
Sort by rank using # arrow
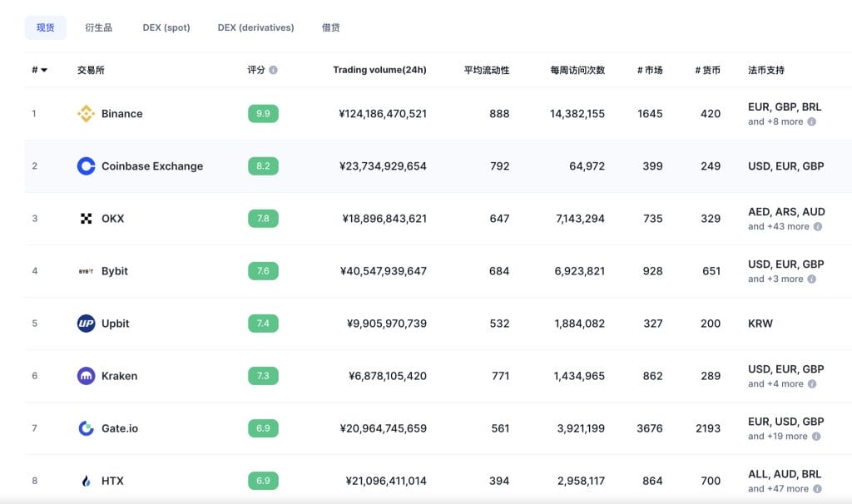(x=43, y=71)
